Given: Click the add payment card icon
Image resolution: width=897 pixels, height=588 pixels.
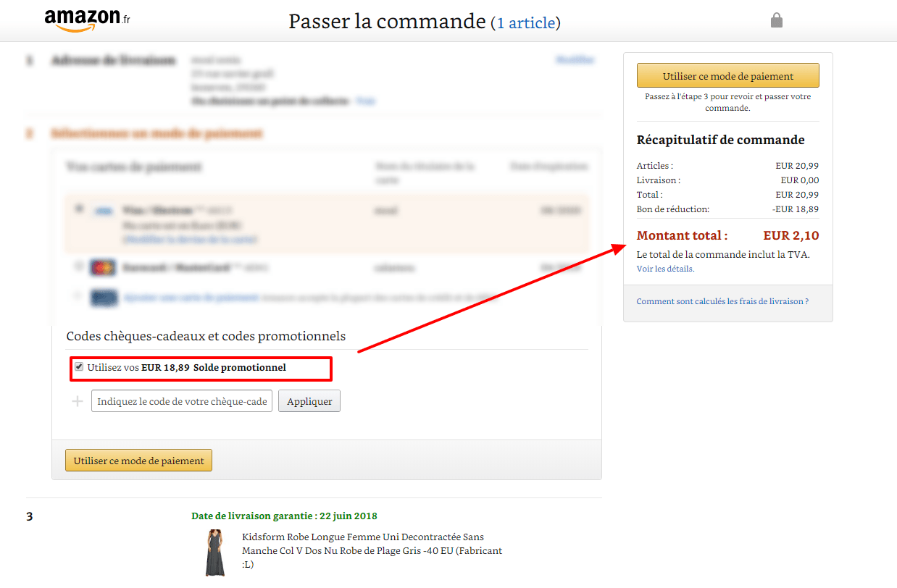Looking at the screenshot, I should point(103,297).
